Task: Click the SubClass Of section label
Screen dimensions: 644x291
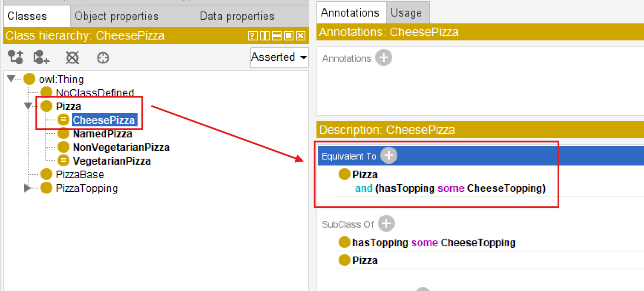Action: pos(348,224)
